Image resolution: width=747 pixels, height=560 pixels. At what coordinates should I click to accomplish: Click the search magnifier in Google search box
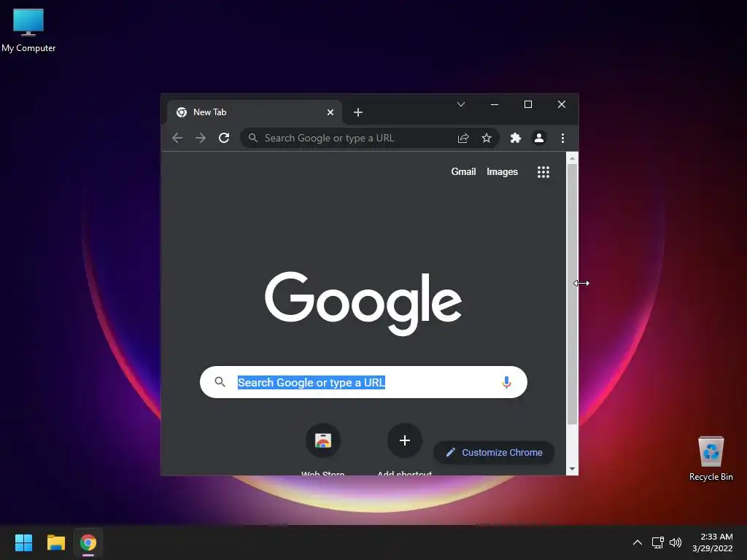click(220, 382)
